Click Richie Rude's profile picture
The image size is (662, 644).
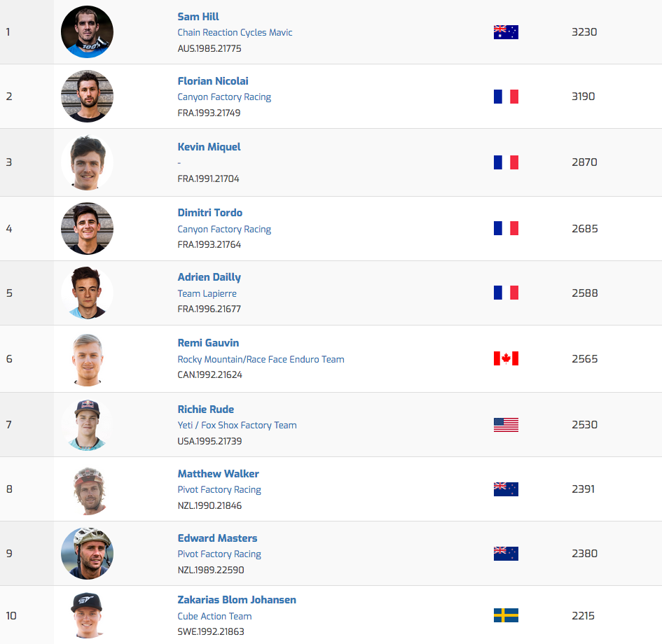coord(87,425)
